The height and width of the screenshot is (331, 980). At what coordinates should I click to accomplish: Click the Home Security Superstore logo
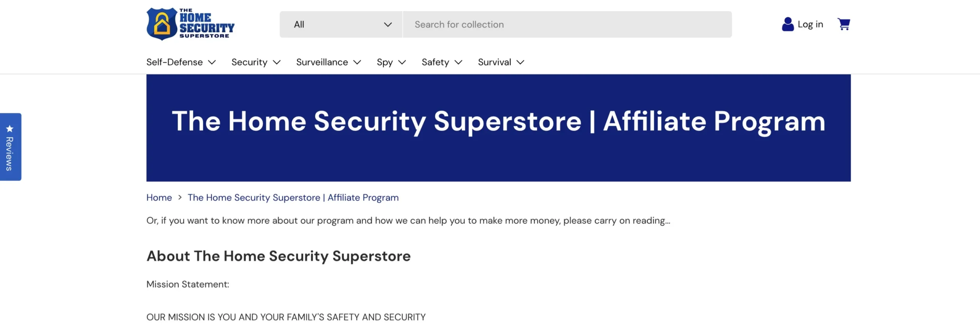tap(190, 24)
